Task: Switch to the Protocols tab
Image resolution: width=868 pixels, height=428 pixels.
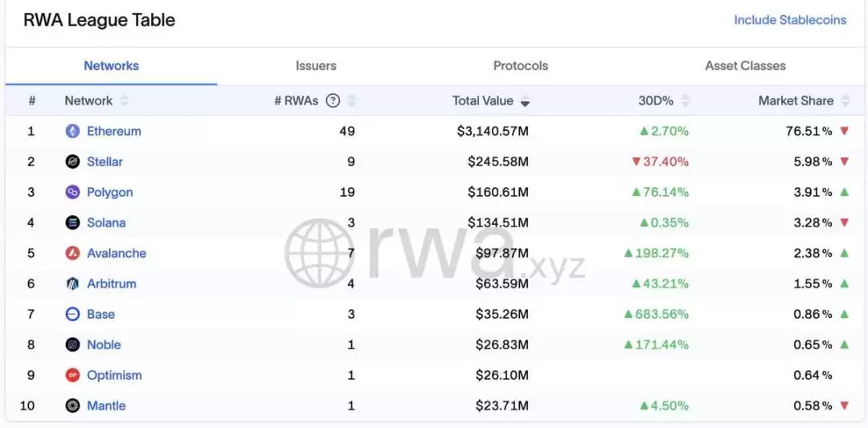Action: (520, 66)
